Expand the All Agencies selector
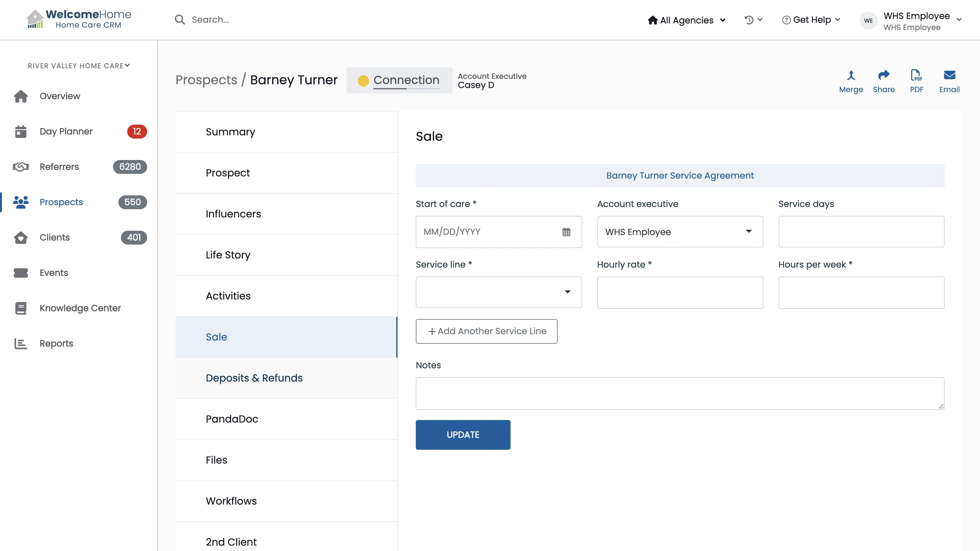 coord(687,20)
